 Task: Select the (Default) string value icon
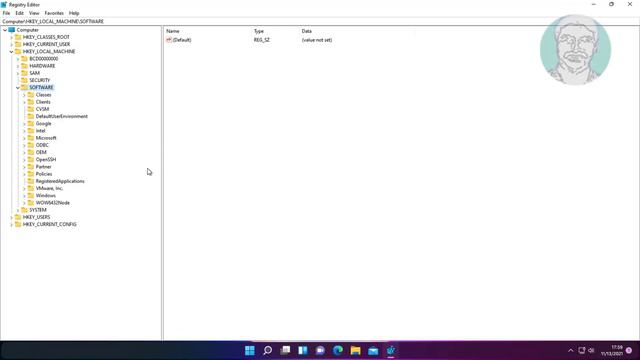[169, 40]
